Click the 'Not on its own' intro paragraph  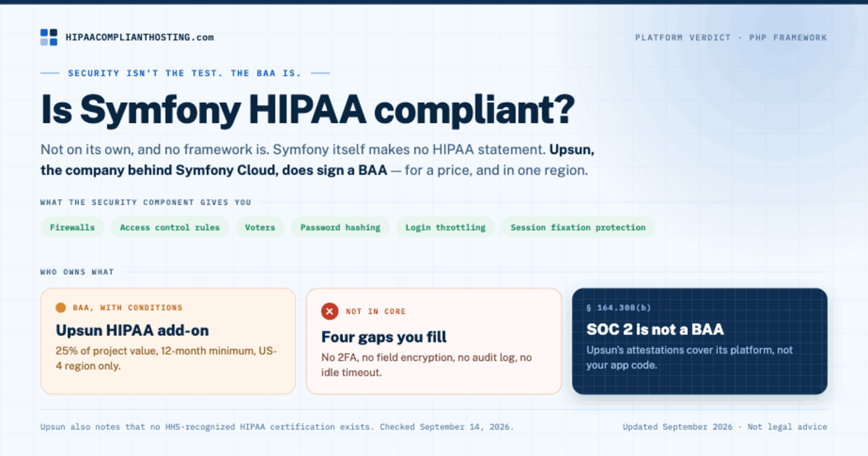click(318, 161)
